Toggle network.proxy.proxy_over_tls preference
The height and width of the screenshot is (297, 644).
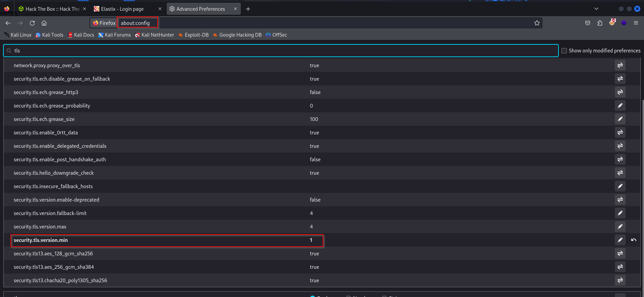[x=620, y=65]
